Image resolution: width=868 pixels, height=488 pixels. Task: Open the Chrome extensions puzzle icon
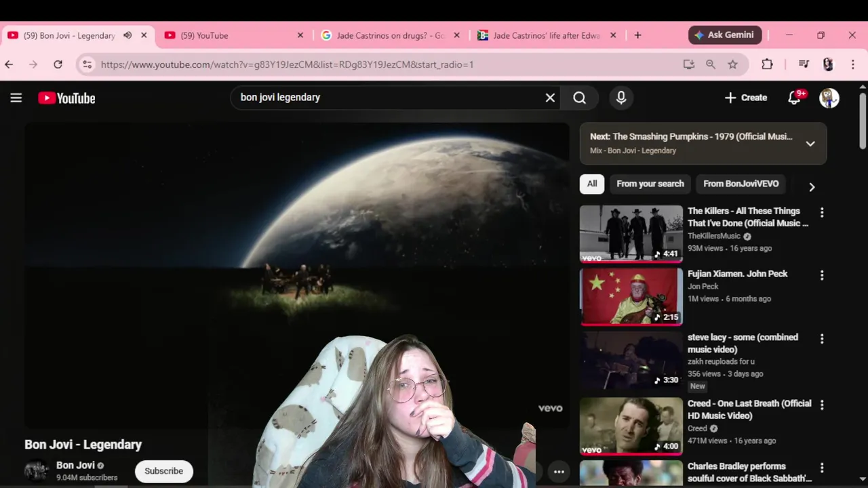pos(767,64)
